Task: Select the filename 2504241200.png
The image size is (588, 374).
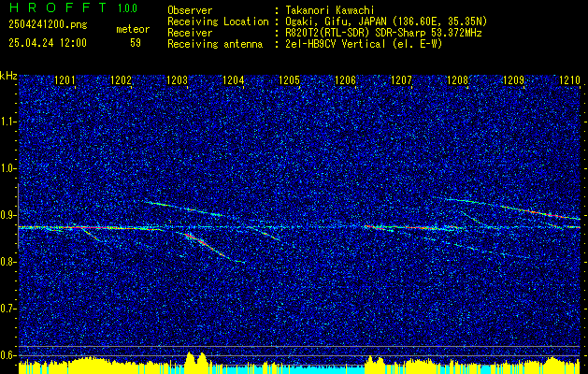Action: pyautogui.click(x=48, y=25)
